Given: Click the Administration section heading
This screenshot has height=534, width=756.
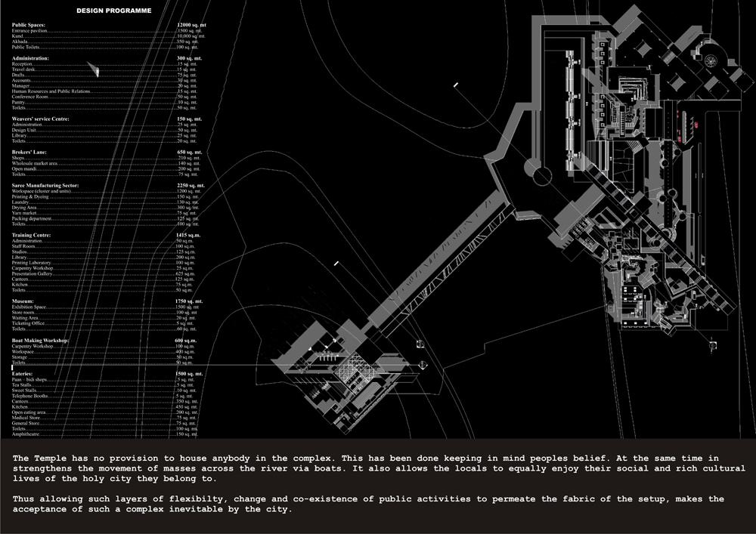Looking at the screenshot, I should point(31,58).
